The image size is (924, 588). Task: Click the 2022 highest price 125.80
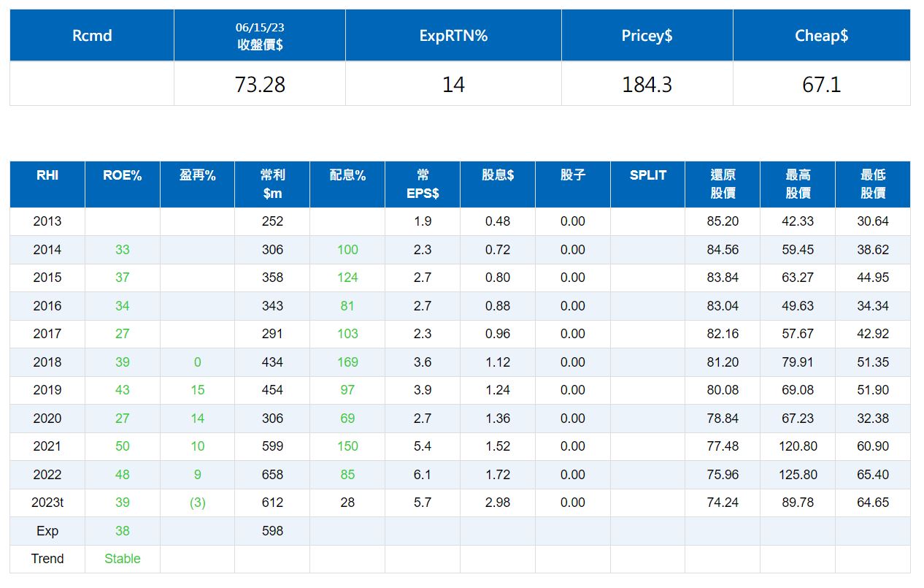[798, 475]
